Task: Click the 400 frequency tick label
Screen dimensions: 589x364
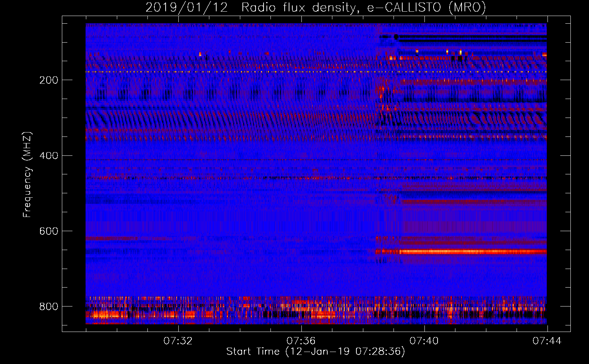Action: [x=48, y=156]
